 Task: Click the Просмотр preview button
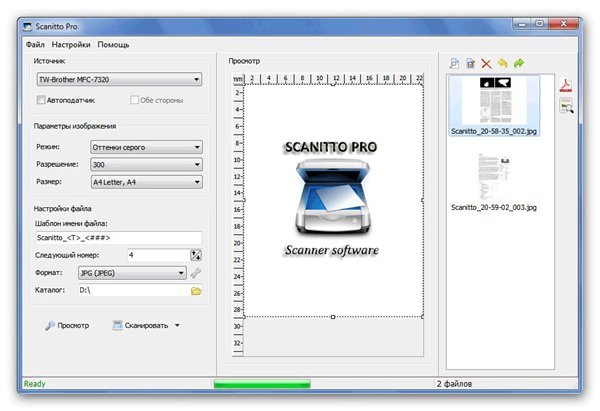coord(66,325)
